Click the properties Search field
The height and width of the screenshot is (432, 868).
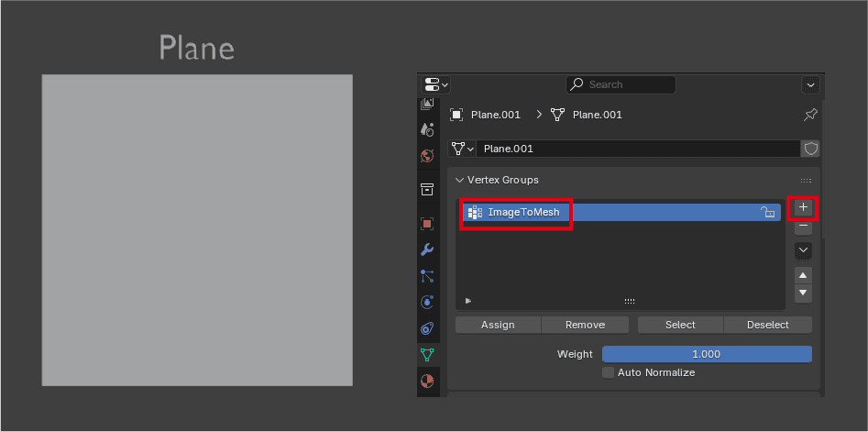tap(621, 84)
